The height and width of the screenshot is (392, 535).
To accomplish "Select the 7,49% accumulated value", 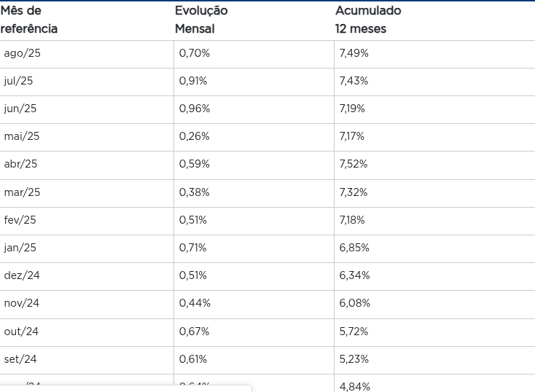I will (x=354, y=53).
